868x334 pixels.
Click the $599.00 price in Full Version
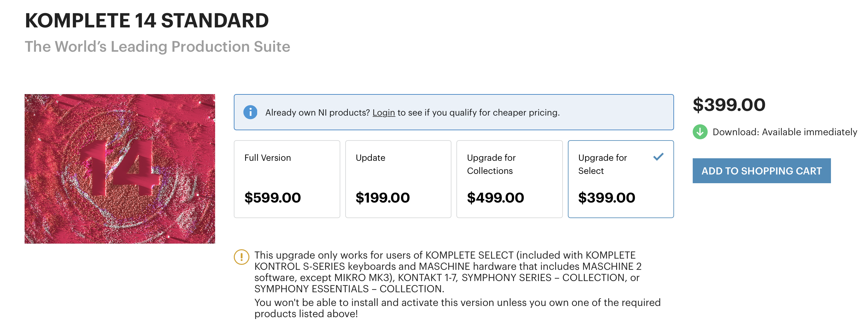coord(273,198)
